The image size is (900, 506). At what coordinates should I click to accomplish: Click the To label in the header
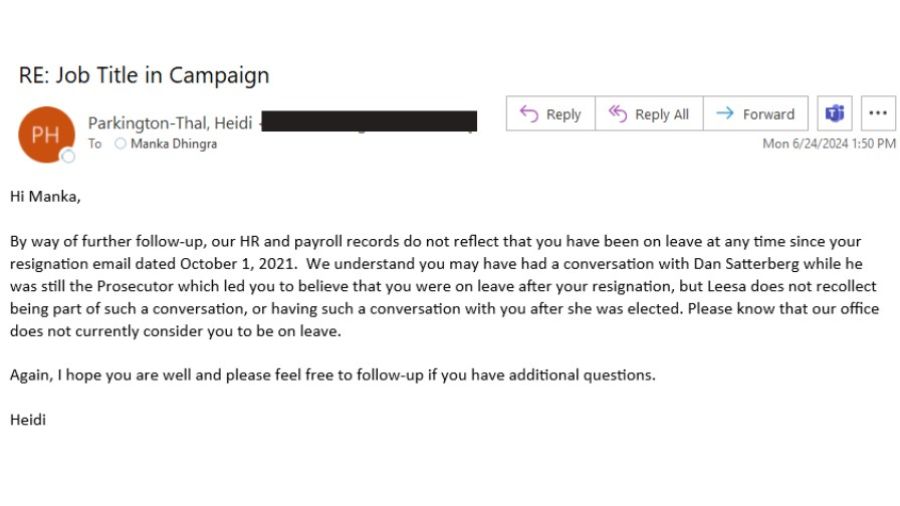click(x=95, y=144)
